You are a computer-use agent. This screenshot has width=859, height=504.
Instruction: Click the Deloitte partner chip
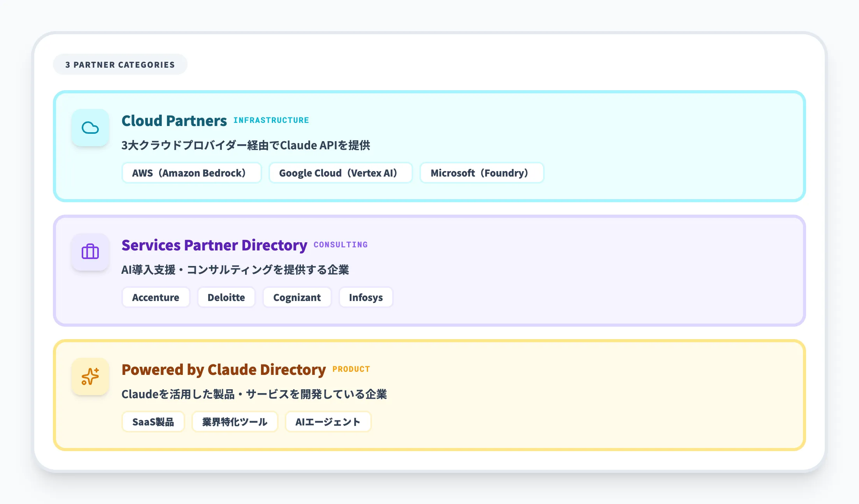coord(226,297)
